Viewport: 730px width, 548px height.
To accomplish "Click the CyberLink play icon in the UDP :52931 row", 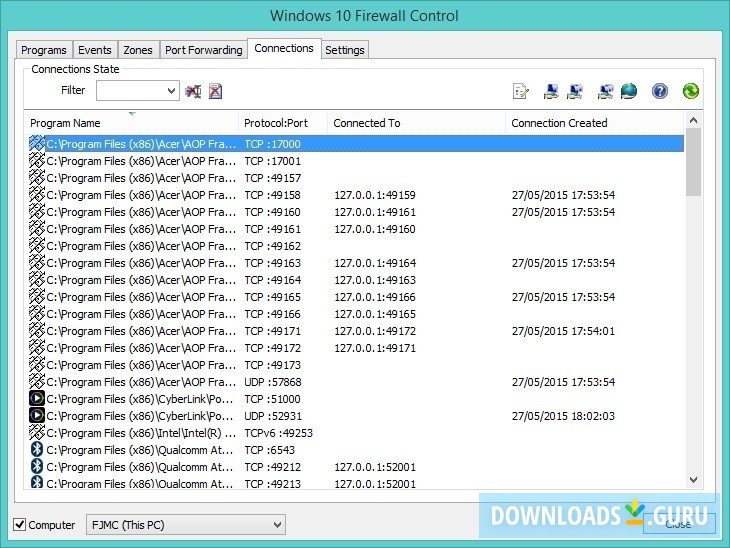I will click(x=37, y=416).
